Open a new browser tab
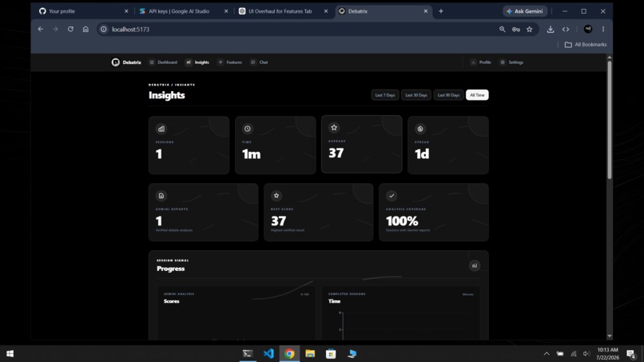 [441, 11]
